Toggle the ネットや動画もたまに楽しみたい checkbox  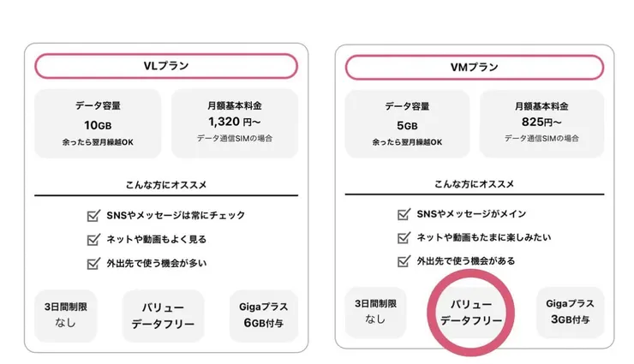pyautogui.click(x=404, y=238)
